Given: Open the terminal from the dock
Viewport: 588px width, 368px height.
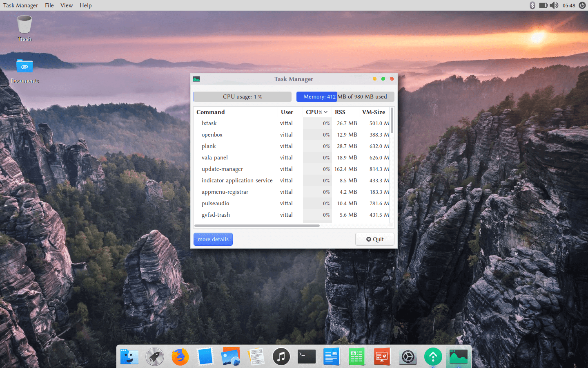Looking at the screenshot, I should tap(307, 357).
